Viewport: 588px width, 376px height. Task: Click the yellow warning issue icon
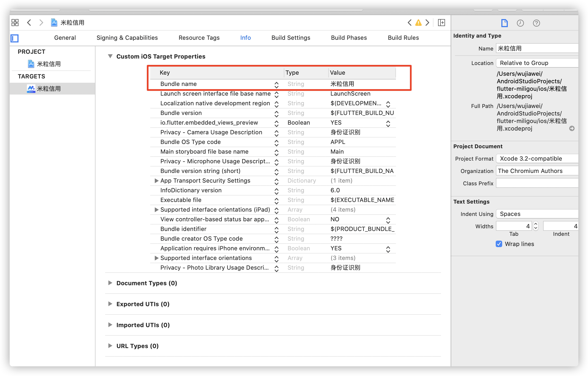click(x=418, y=23)
